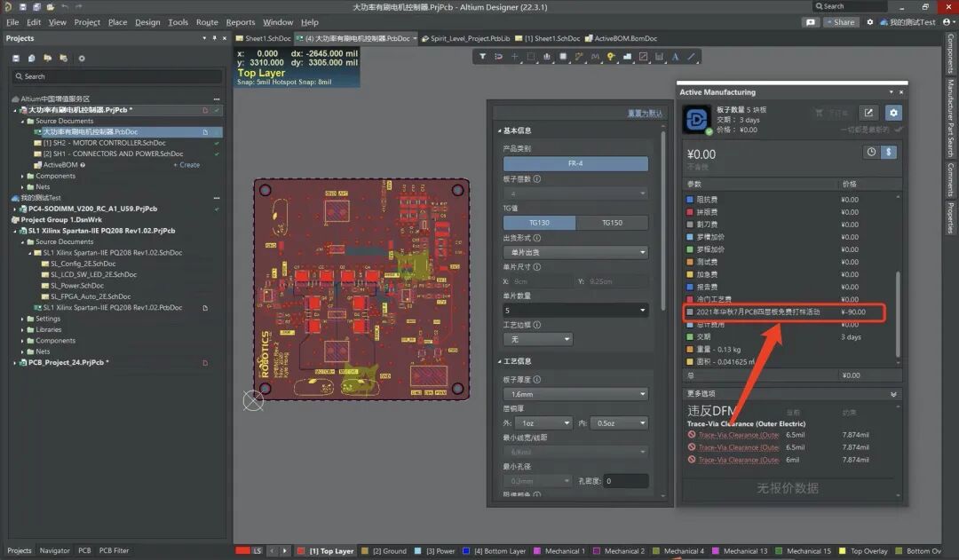Click the length tuning M-shaped icon

(x=595, y=56)
